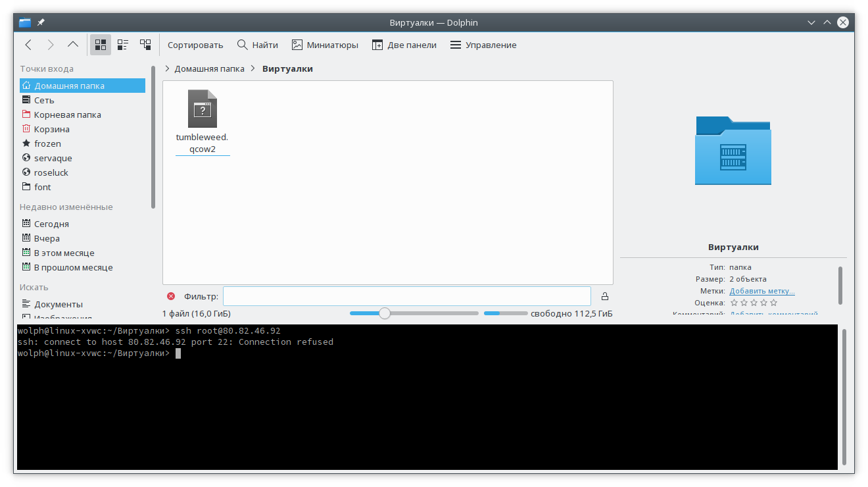Toggle Миниатюры previews

pyautogui.click(x=325, y=45)
